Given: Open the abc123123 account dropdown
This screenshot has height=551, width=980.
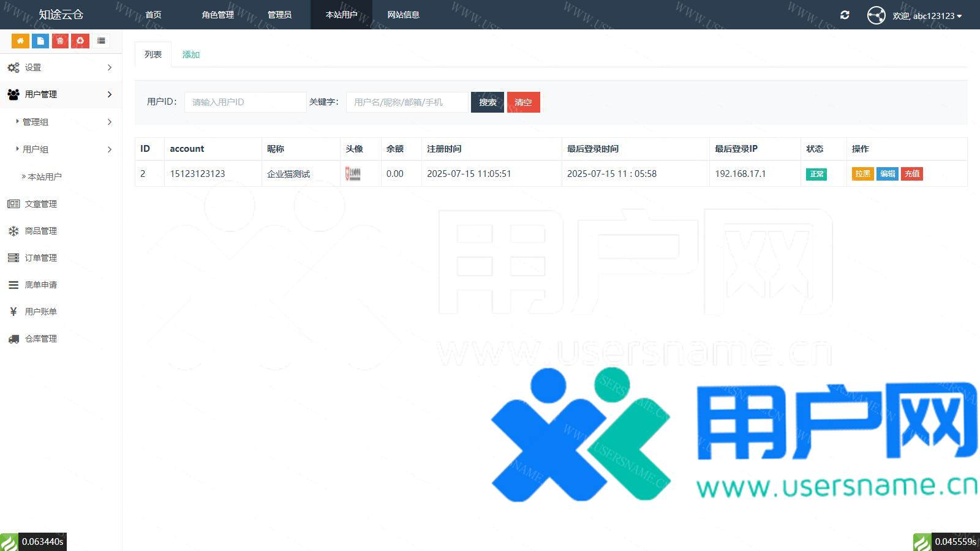Looking at the screenshot, I should (x=927, y=16).
